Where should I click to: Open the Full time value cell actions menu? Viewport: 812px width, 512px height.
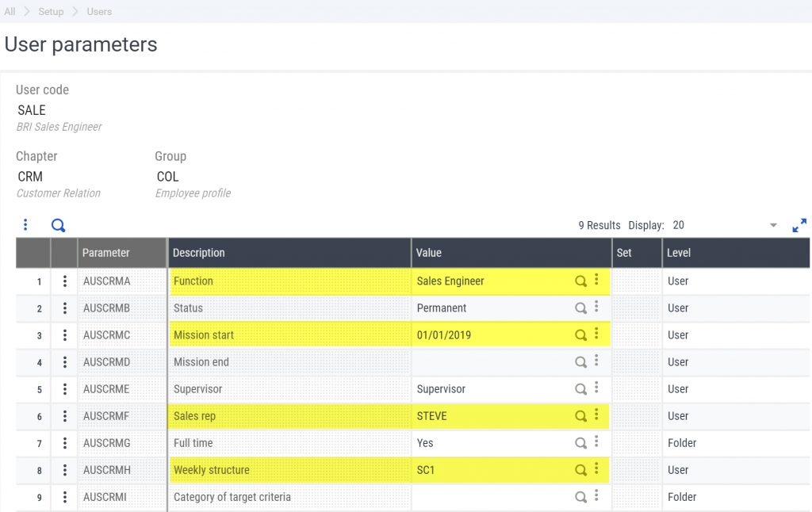[x=596, y=442]
